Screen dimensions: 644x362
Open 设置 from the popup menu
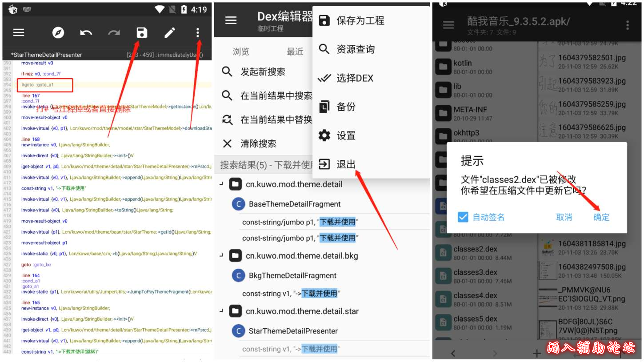coord(371,135)
